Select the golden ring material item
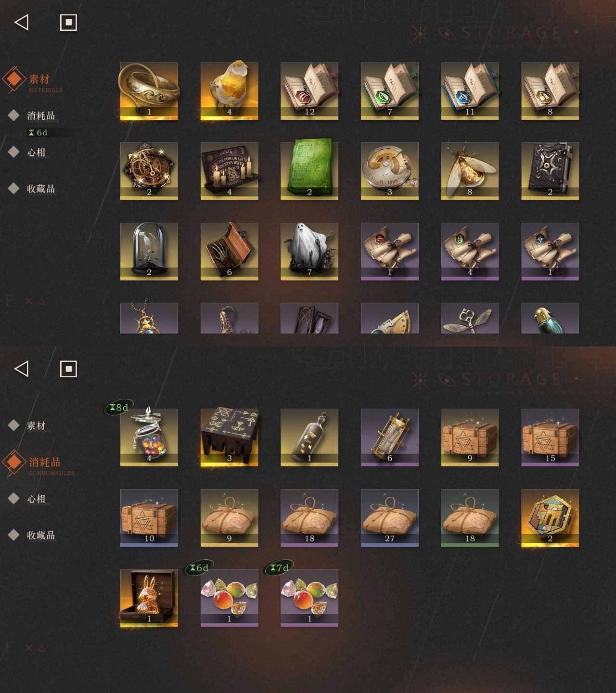Image resolution: width=616 pixels, height=693 pixels. (149, 91)
